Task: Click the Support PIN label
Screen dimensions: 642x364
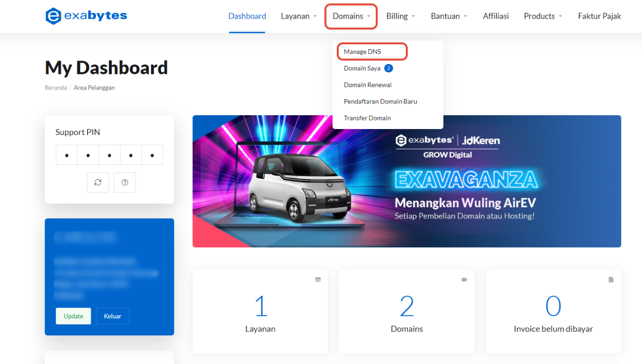Action: click(x=78, y=132)
